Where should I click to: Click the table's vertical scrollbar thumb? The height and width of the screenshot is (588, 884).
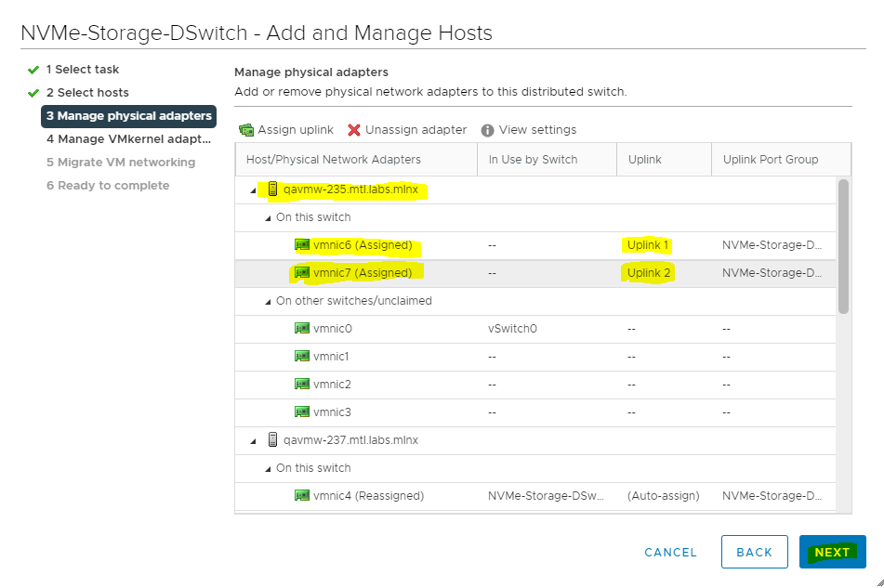[x=843, y=246]
